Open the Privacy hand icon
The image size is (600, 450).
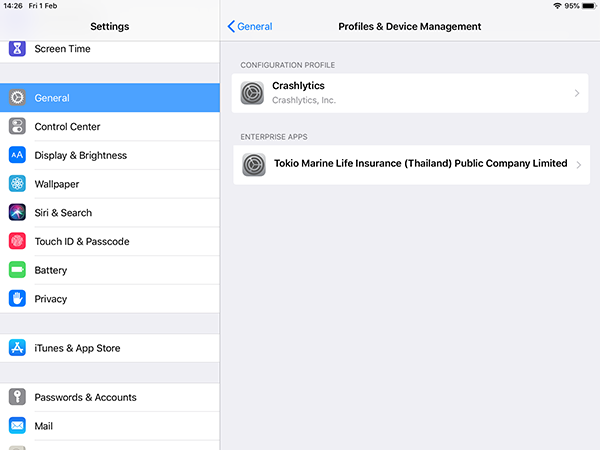17,298
